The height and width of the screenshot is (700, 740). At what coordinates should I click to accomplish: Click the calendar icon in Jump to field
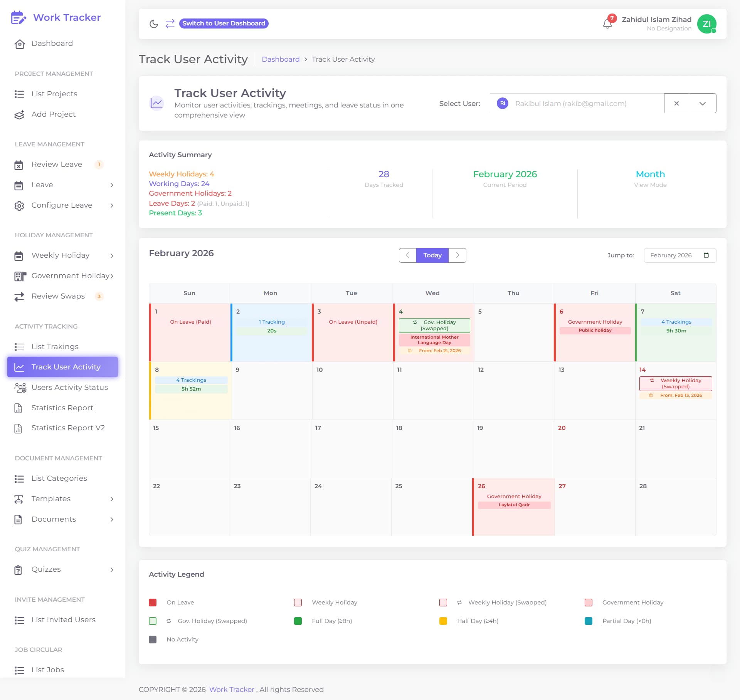(706, 255)
